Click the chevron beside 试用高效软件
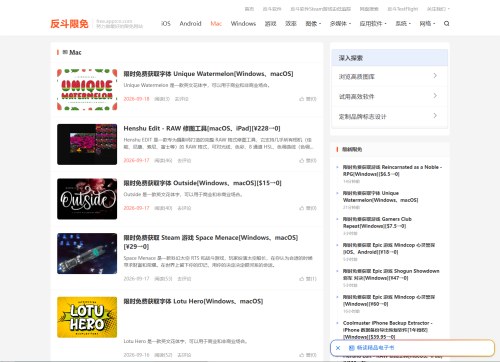 435,96
